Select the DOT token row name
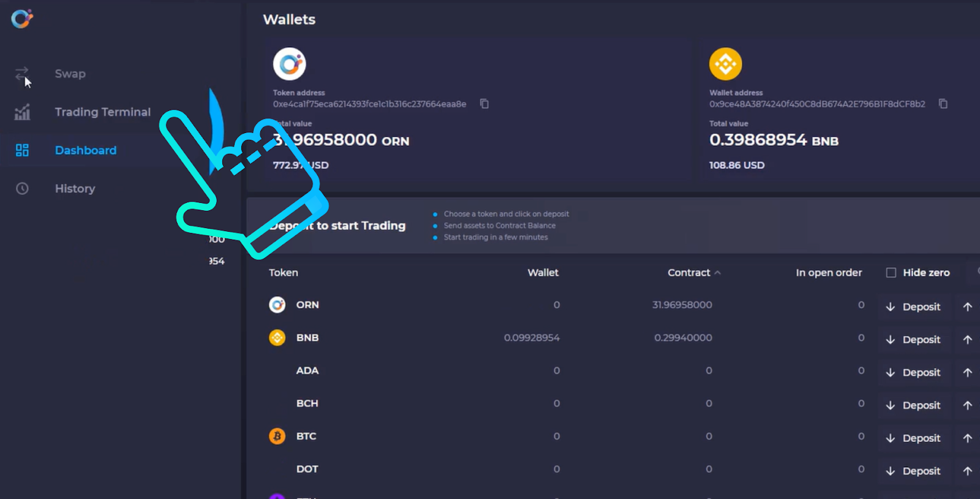Viewport: 980px width, 499px height. 307,469
